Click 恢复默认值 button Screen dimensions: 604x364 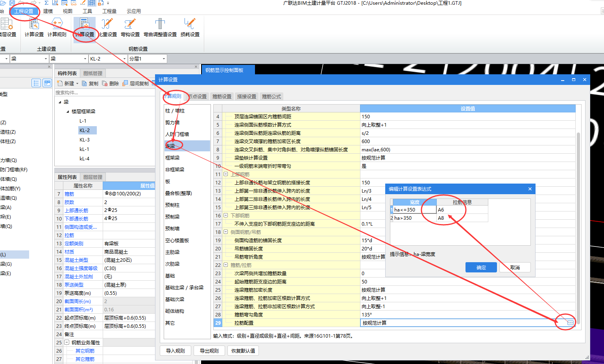(243, 351)
